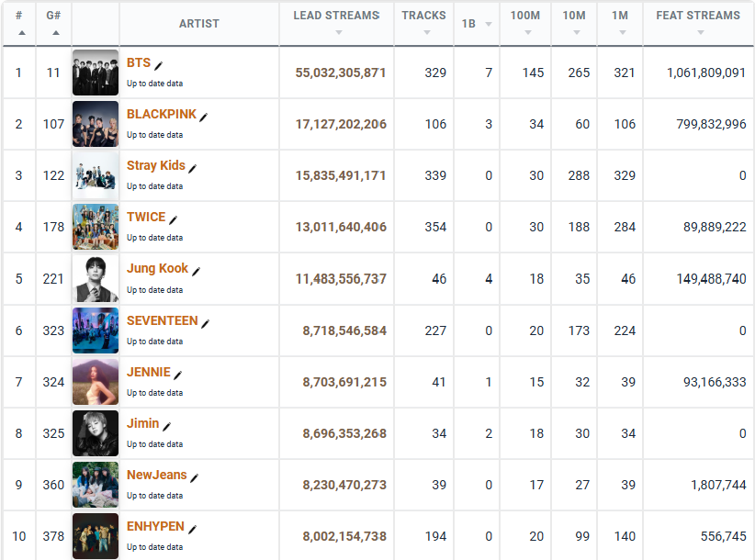Click the Jimin portrait thumbnail

96,433
